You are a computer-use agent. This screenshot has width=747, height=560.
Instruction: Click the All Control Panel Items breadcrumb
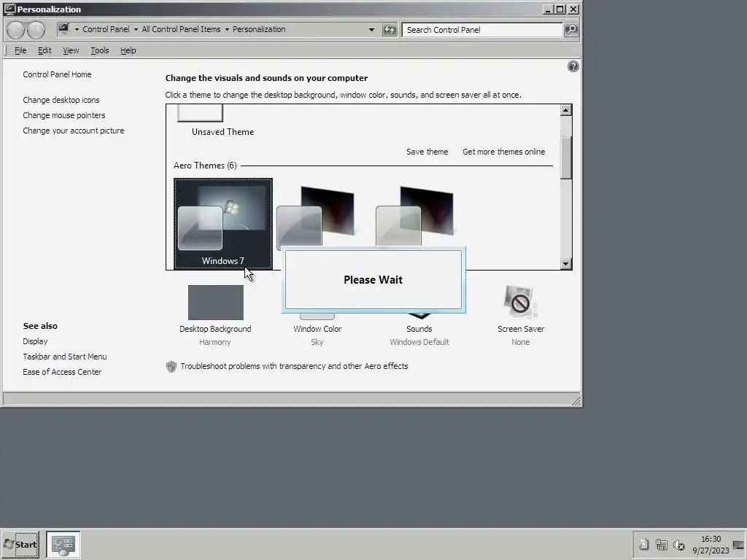(181, 29)
